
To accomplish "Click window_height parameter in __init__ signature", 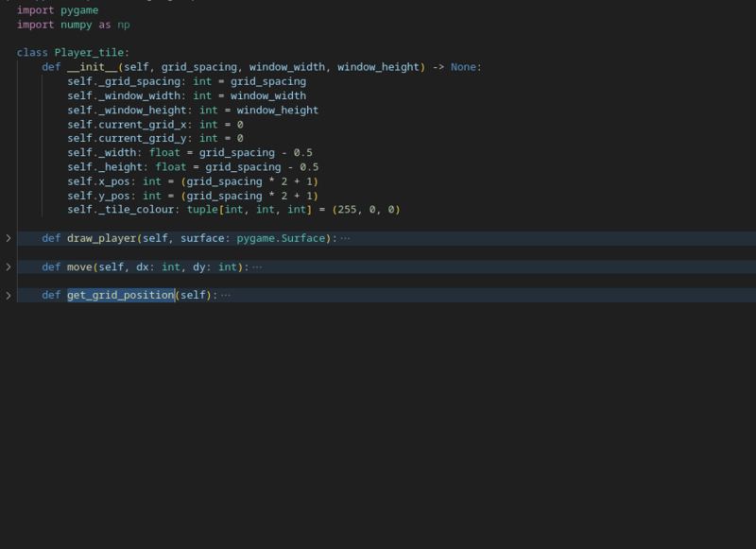I will coord(379,67).
